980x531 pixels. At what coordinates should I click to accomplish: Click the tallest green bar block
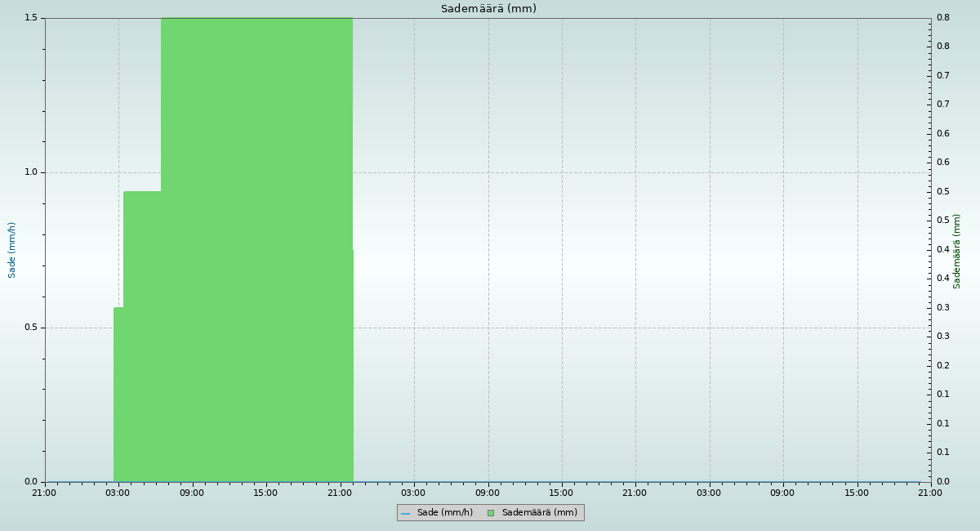[x=256, y=245]
